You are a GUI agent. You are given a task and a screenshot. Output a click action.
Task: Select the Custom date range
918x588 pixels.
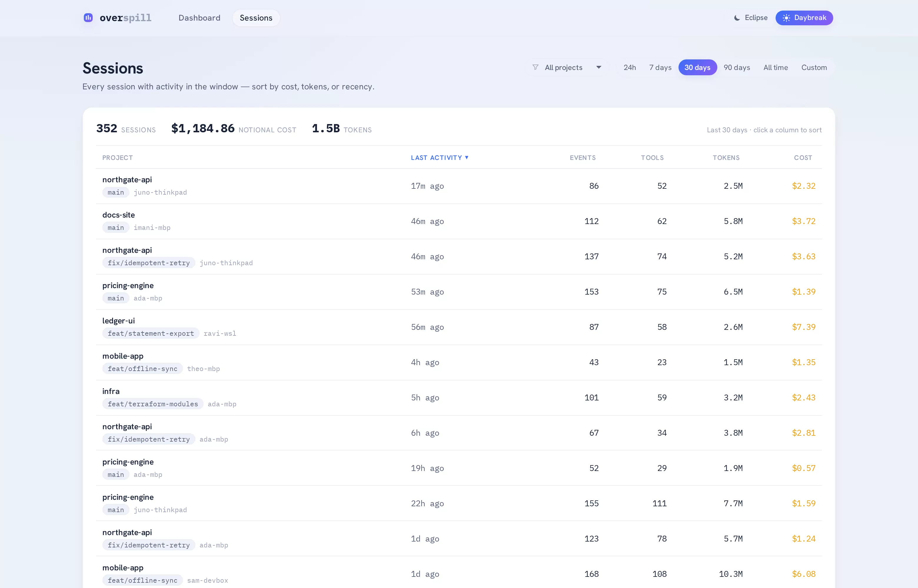pos(814,67)
